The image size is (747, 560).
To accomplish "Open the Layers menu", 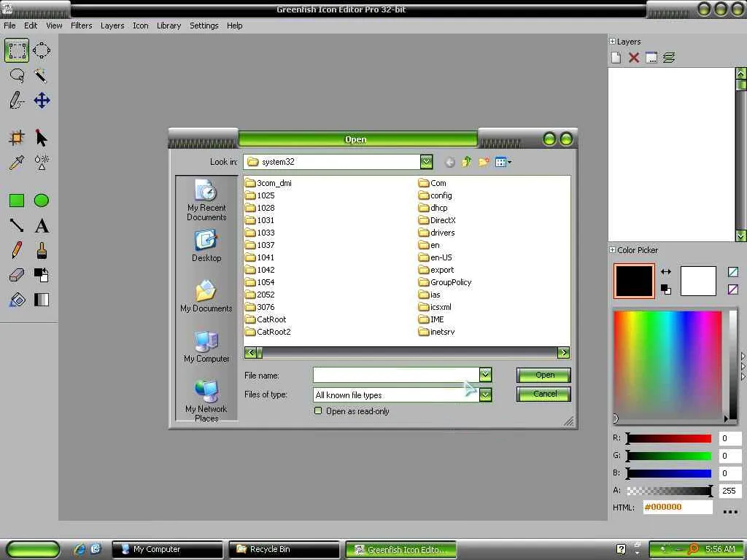I will click(112, 26).
